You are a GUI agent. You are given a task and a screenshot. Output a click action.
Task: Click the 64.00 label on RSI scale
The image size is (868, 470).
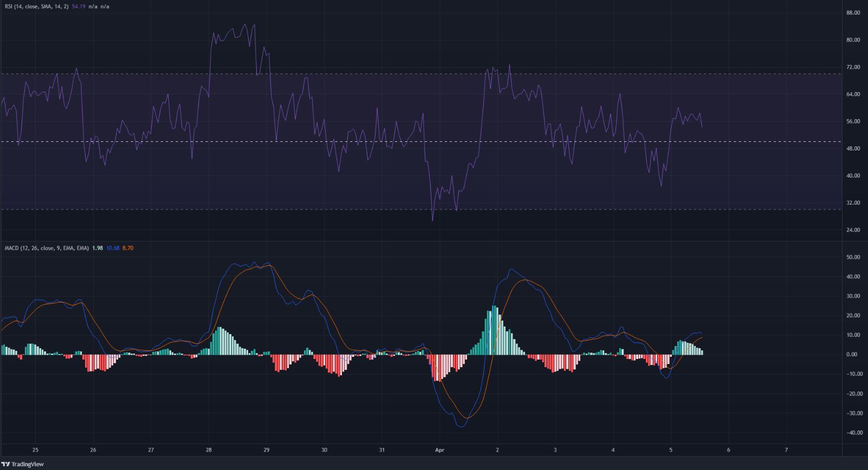coord(853,94)
